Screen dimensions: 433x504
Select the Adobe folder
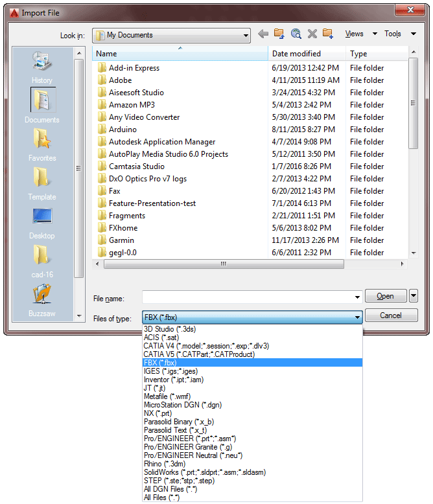coord(121,80)
